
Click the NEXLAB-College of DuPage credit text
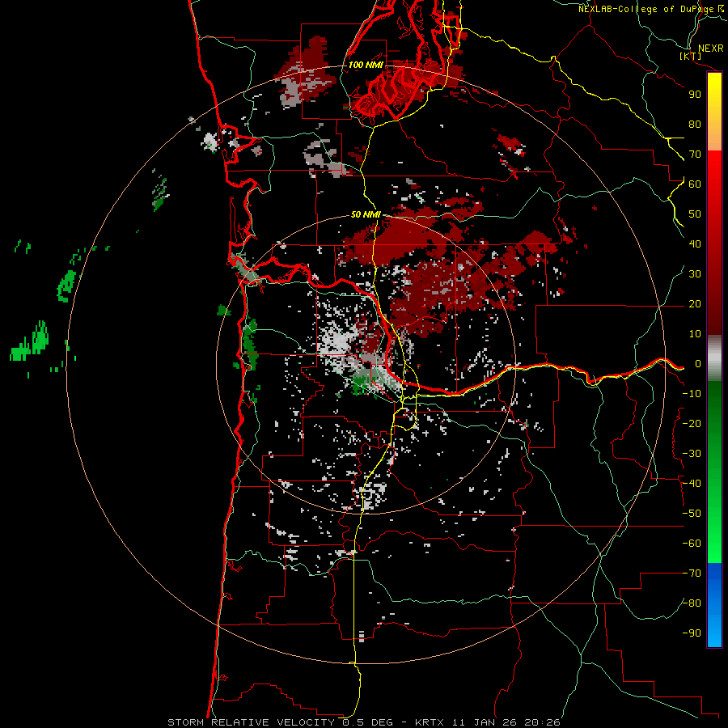pyautogui.click(x=645, y=9)
